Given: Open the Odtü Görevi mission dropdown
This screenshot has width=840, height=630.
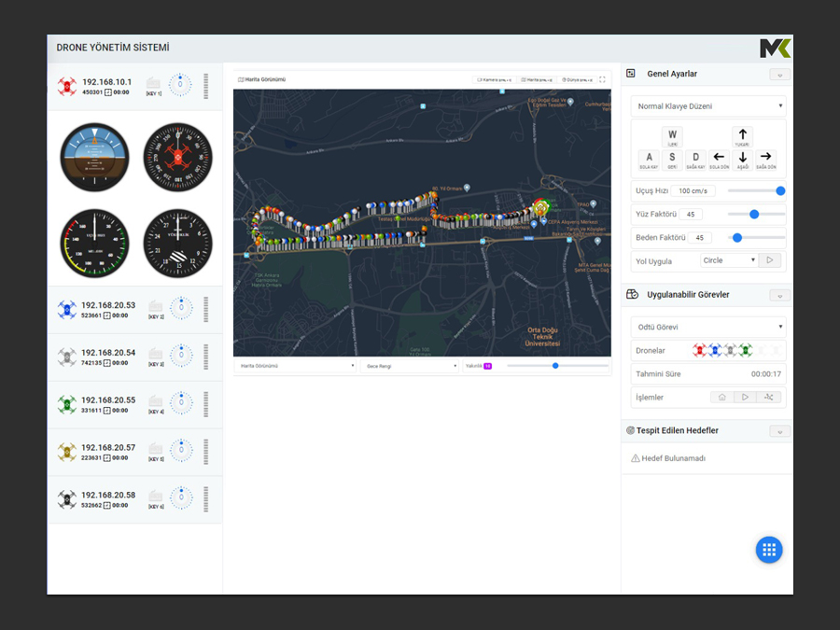Looking at the screenshot, I should pyautogui.click(x=708, y=327).
